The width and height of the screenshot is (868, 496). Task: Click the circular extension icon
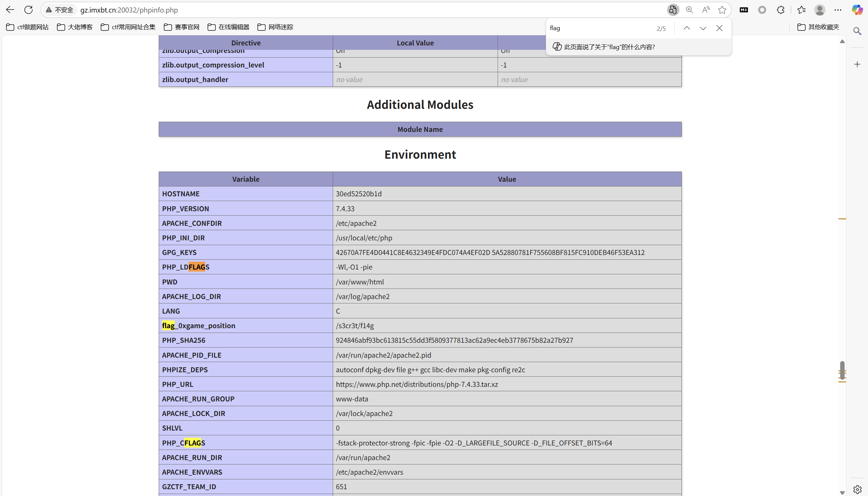[x=762, y=10]
